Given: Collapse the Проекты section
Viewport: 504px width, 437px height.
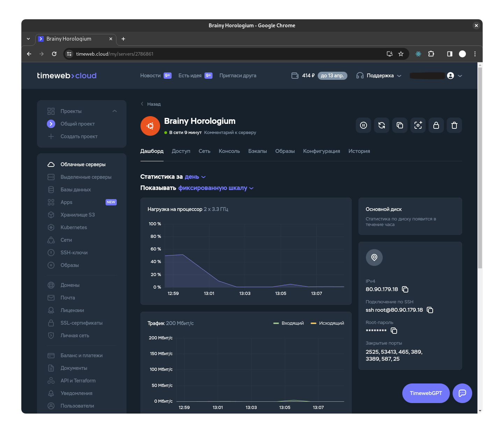Looking at the screenshot, I should [115, 111].
